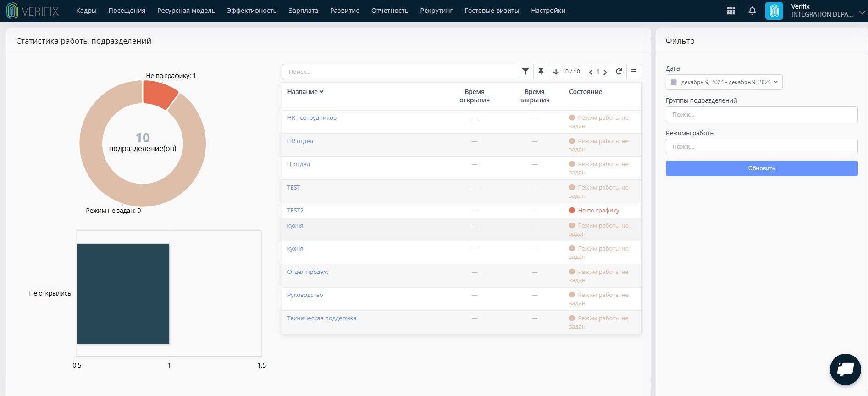This screenshot has width=868, height=396.
Task: Open IT отдел link
Action: pos(299,164)
